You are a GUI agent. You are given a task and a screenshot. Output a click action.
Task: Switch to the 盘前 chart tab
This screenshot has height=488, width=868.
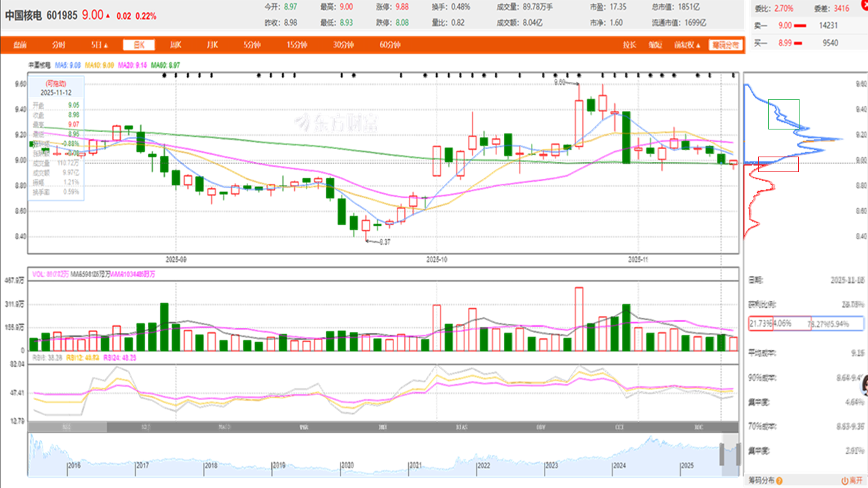pos(19,45)
